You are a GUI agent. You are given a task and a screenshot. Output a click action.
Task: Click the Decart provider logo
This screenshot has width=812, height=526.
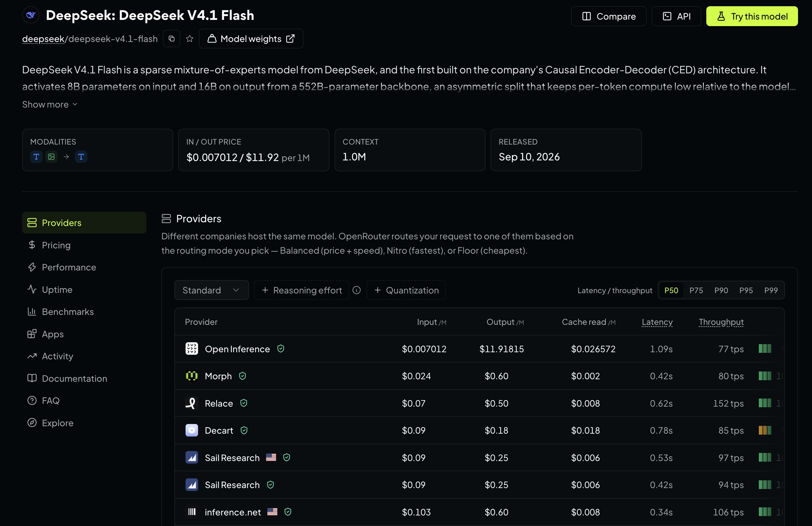pos(191,431)
